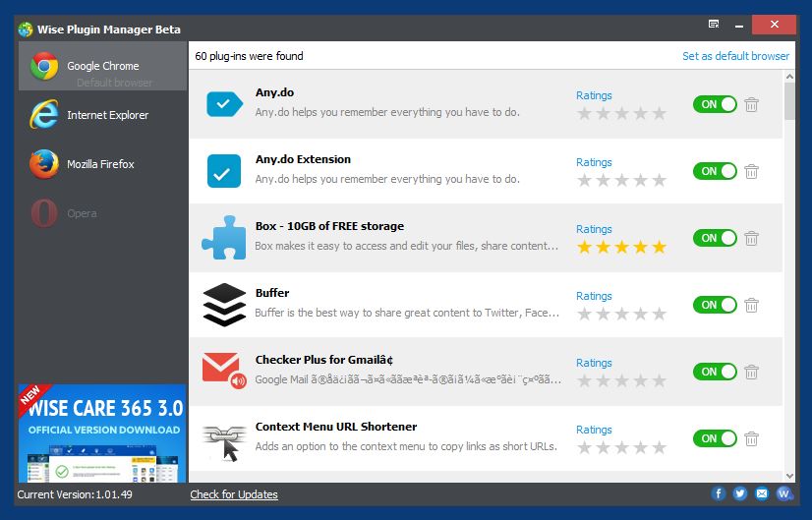Open the email contact icon
The image size is (812, 520).
(x=761, y=493)
